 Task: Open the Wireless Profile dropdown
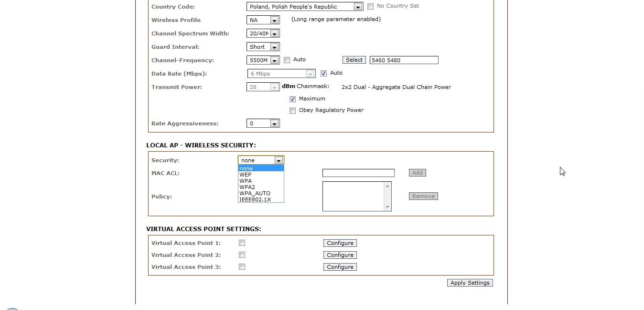pyautogui.click(x=263, y=20)
